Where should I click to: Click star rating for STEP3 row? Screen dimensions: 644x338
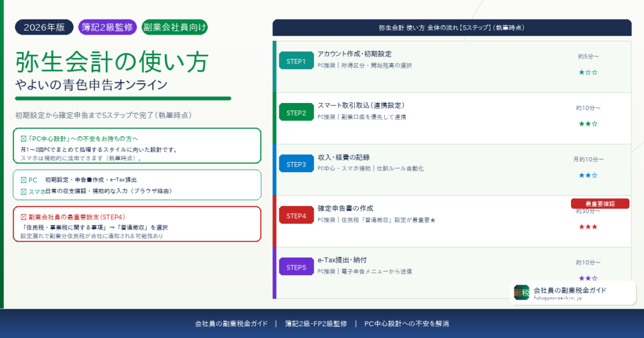point(588,175)
